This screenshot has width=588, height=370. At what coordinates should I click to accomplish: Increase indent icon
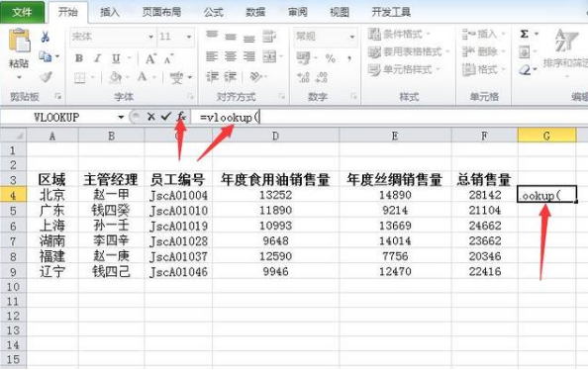(x=231, y=77)
